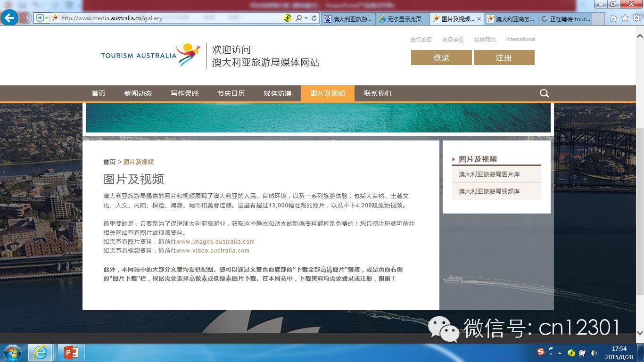Go to 首页 in the navigation bar
This screenshot has width=644, height=362.
point(99,93)
